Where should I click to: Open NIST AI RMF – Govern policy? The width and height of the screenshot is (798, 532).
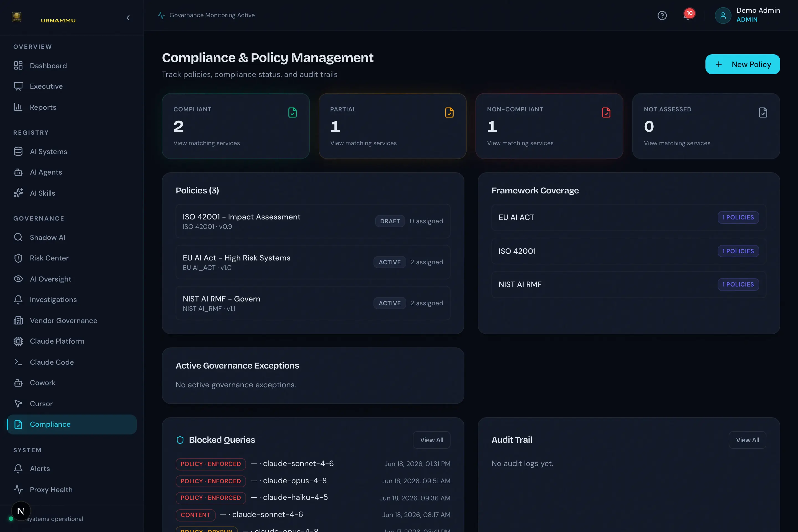(x=313, y=303)
